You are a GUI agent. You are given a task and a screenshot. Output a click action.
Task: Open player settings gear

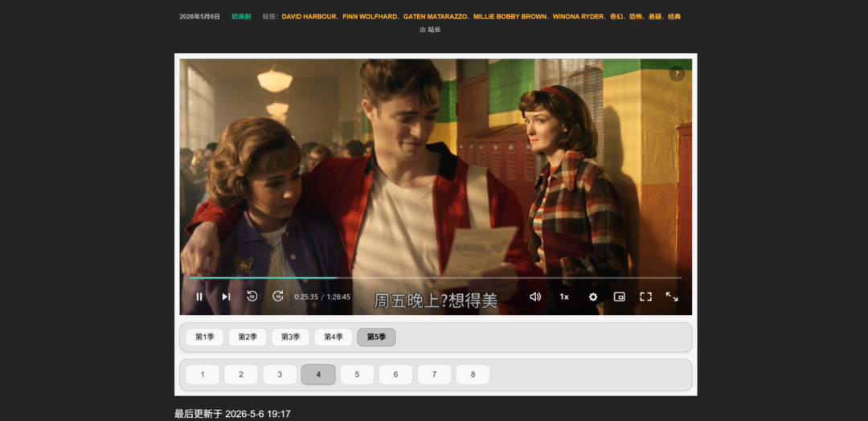pos(593,296)
